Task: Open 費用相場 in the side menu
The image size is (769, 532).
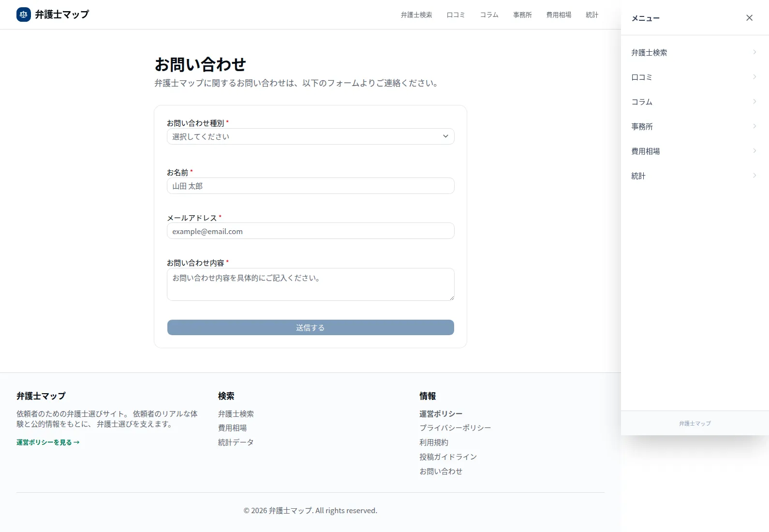Action: point(695,151)
